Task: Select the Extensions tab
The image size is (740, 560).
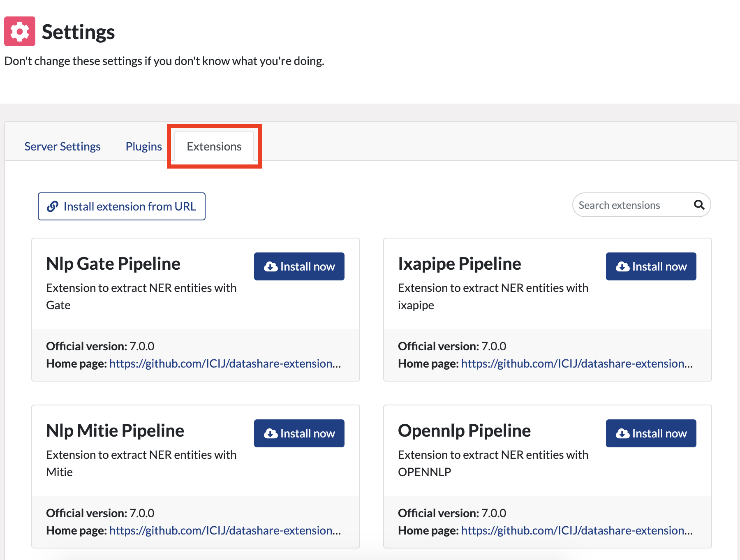Action: coord(214,146)
